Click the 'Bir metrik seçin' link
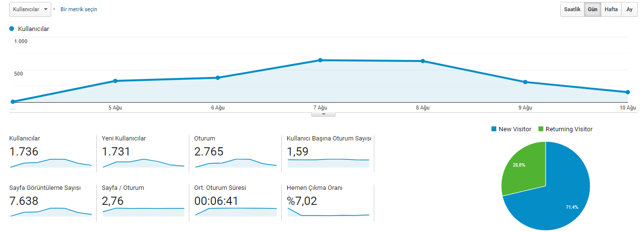Screen dimensions: 644x232 [x=78, y=9]
